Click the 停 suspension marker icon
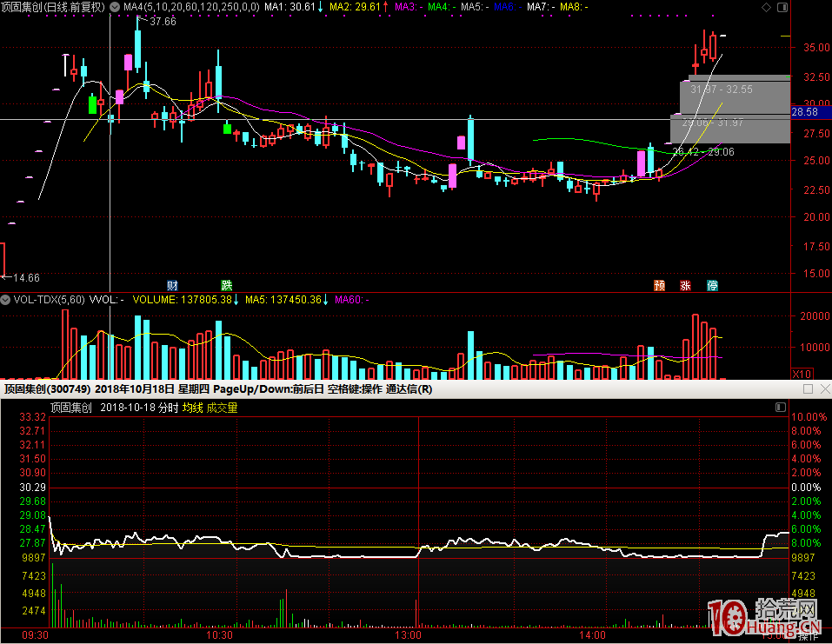The width and height of the screenshot is (832, 644). [x=712, y=285]
